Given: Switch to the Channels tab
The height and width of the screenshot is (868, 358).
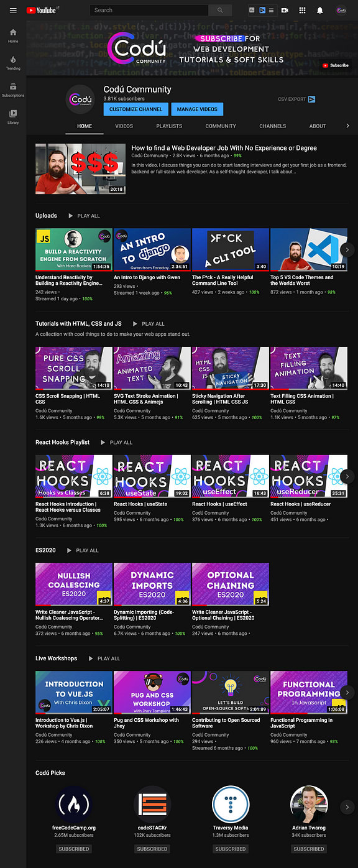Looking at the screenshot, I should coord(273,126).
